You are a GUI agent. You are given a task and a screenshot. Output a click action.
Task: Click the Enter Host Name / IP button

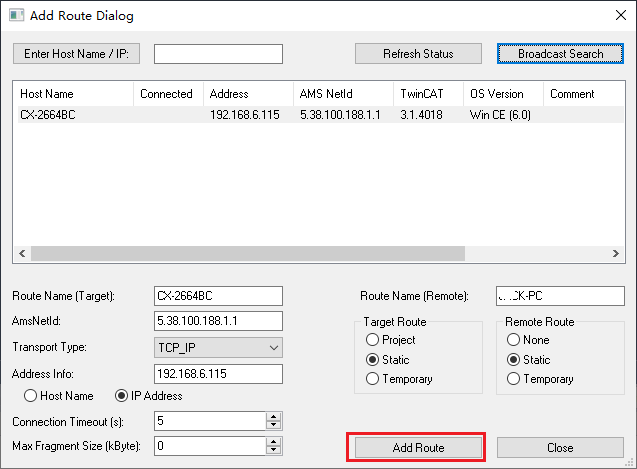77,53
